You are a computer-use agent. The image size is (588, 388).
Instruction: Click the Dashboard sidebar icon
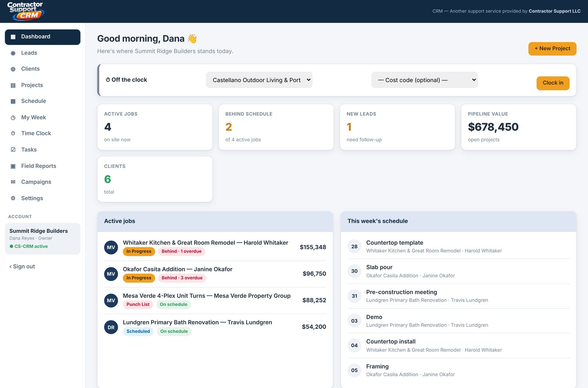click(13, 37)
